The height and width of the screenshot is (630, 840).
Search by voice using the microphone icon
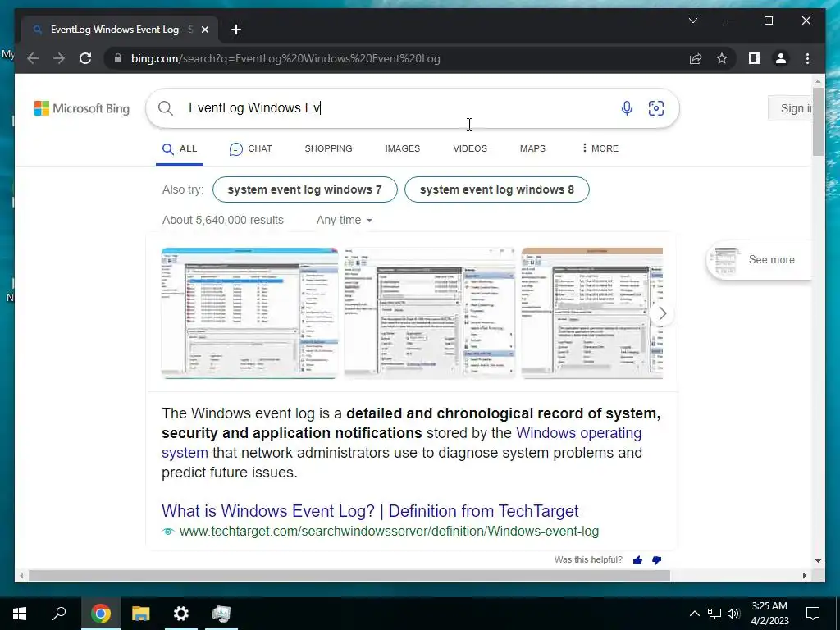coord(626,108)
